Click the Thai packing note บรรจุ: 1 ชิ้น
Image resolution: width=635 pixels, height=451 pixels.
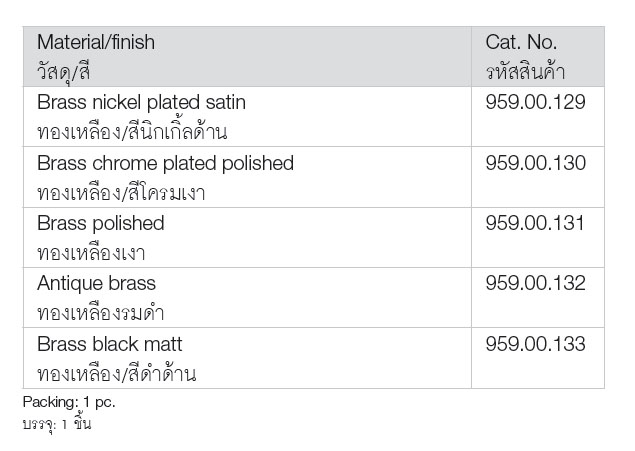tap(57, 424)
